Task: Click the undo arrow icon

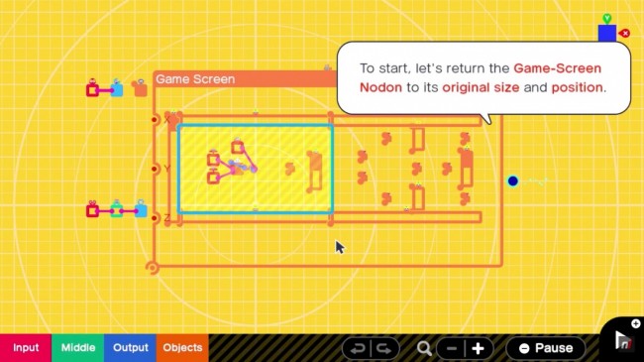Action: tap(358, 349)
